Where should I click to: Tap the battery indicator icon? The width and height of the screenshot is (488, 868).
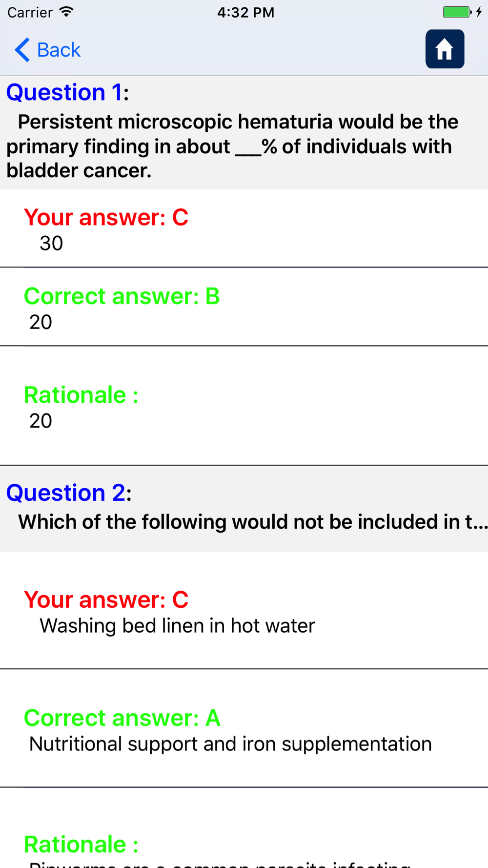point(457,12)
